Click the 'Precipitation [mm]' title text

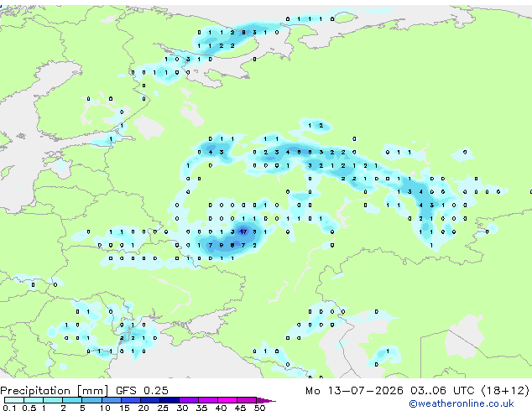pyautogui.click(x=55, y=391)
